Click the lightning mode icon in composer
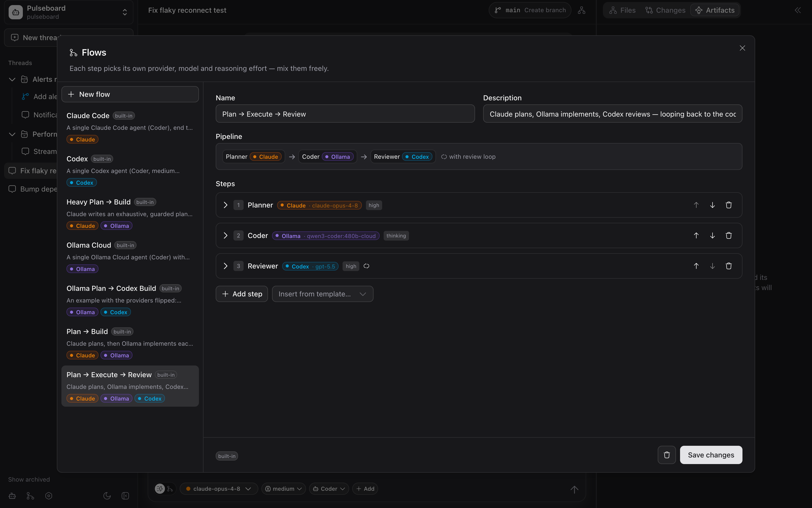The width and height of the screenshot is (812, 508). (x=160, y=489)
